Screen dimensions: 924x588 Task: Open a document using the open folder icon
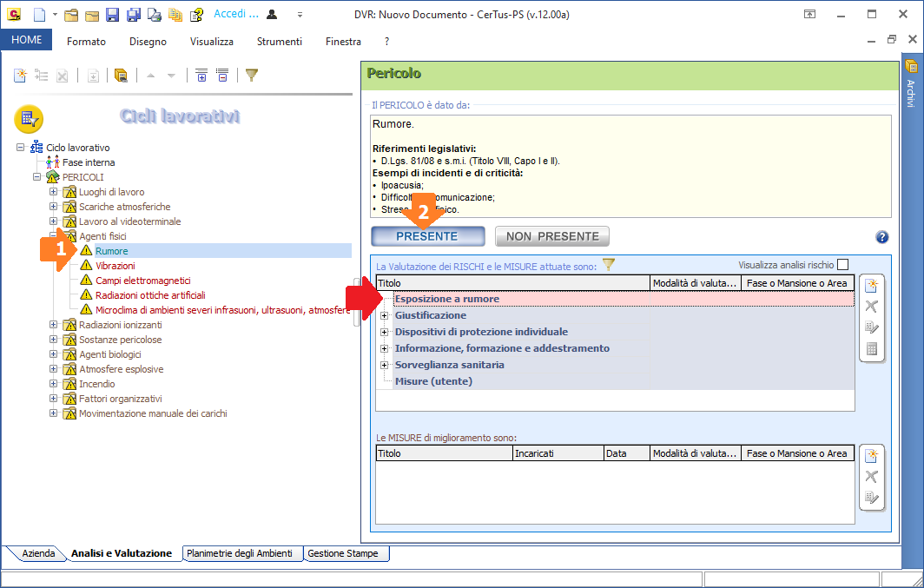coord(71,15)
